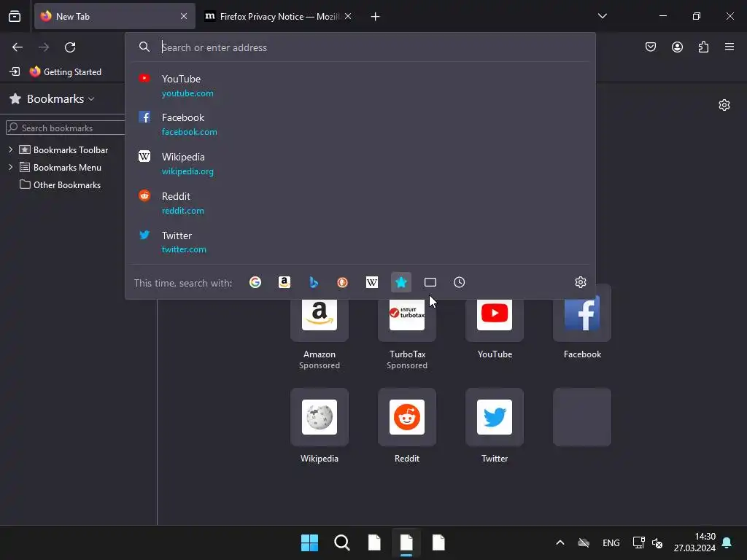Screen dimensions: 747x560
Task: Open the Windows Start menu
Action: point(309,542)
